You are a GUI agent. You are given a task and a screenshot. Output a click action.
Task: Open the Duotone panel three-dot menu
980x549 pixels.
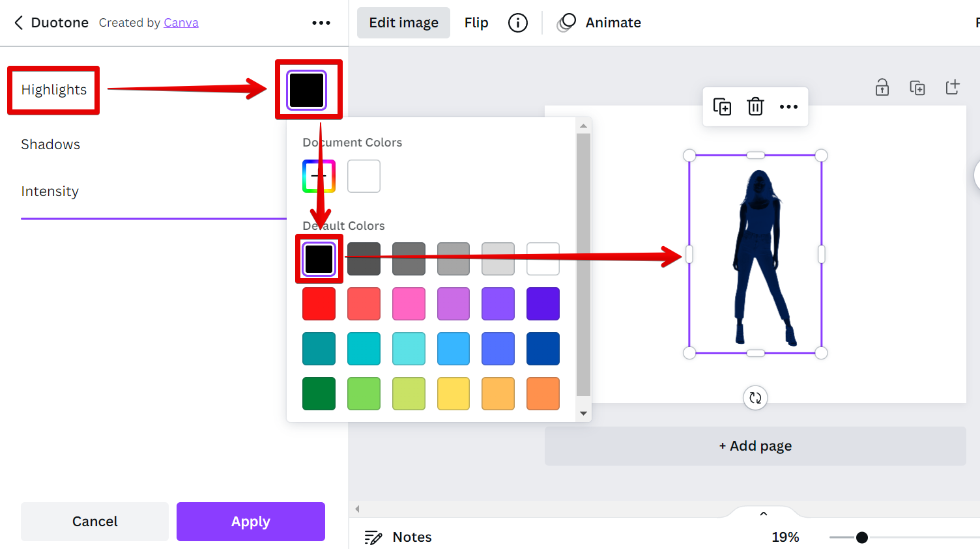pos(321,23)
